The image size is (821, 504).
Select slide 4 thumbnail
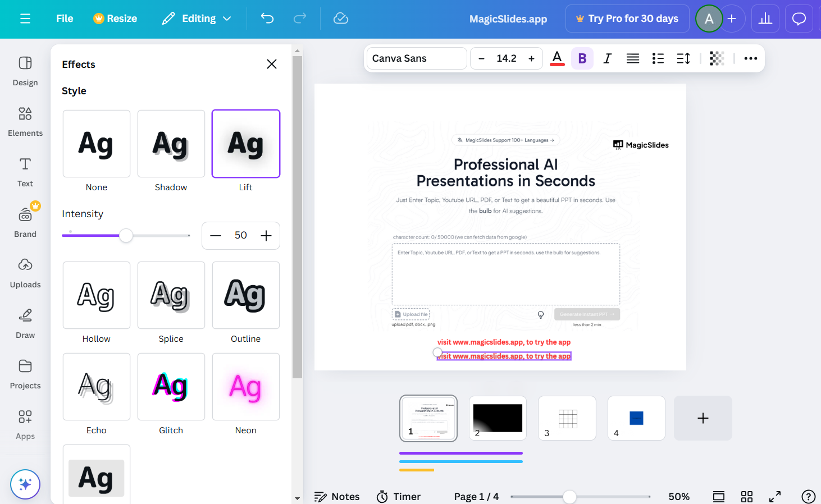637,418
